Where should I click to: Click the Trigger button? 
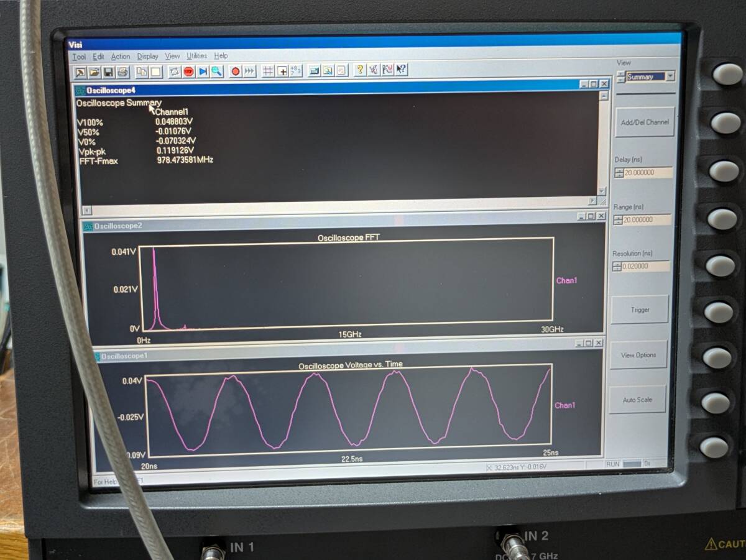[x=640, y=310]
